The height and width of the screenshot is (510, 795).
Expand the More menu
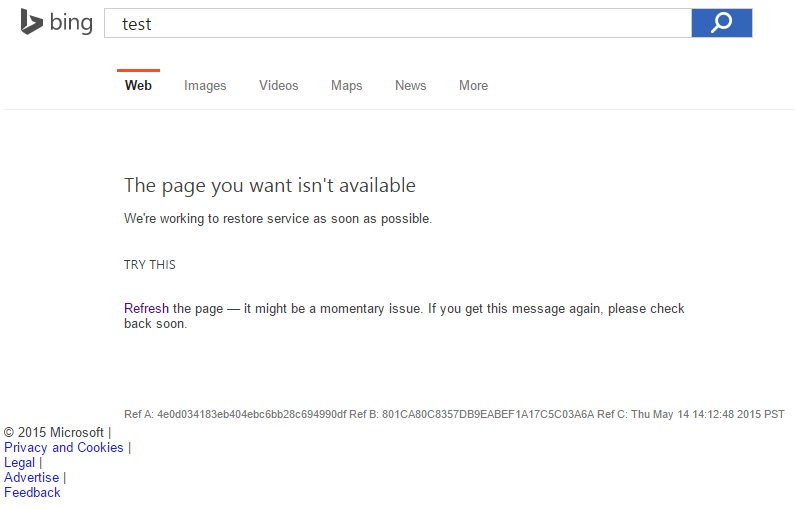point(474,85)
